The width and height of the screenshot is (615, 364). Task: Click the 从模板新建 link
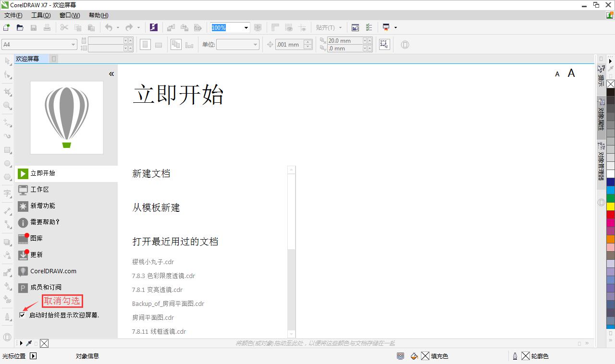pyautogui.click(x=156, y=207)
